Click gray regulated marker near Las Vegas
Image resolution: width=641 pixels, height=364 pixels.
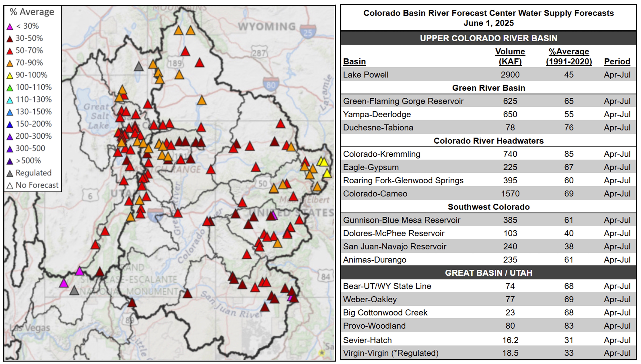(74, 291)
